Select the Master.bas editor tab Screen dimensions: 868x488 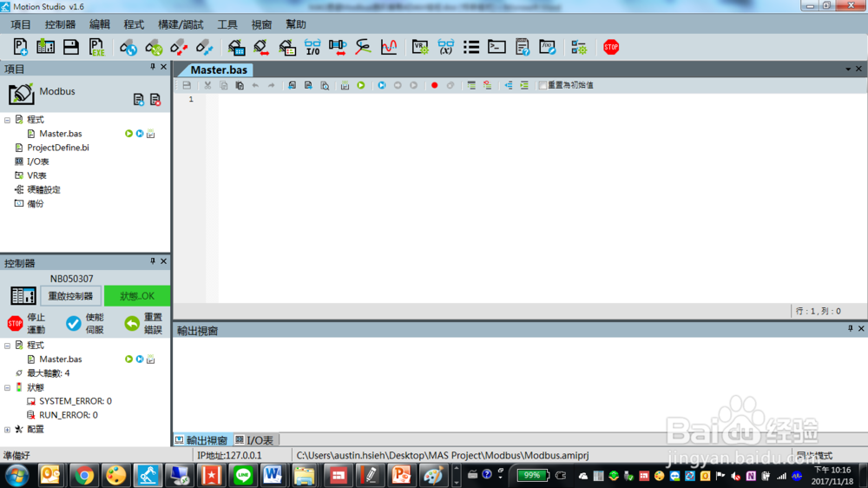tap(219, 69)
